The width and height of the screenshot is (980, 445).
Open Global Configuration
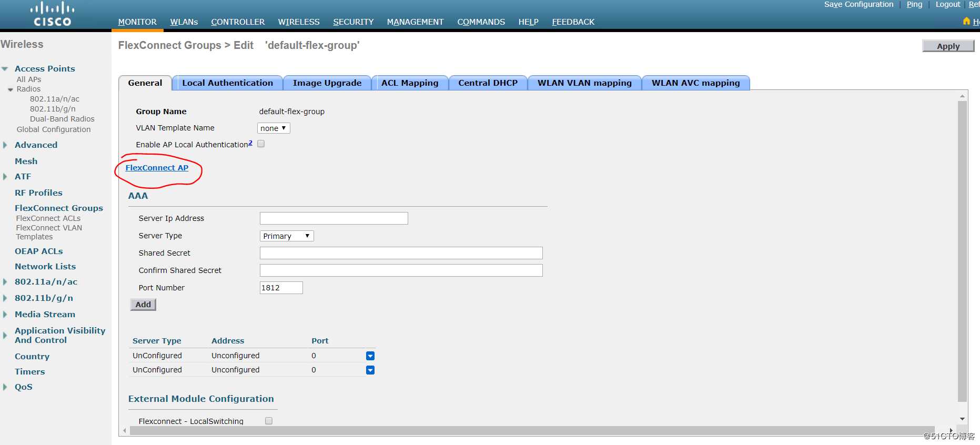54,129
